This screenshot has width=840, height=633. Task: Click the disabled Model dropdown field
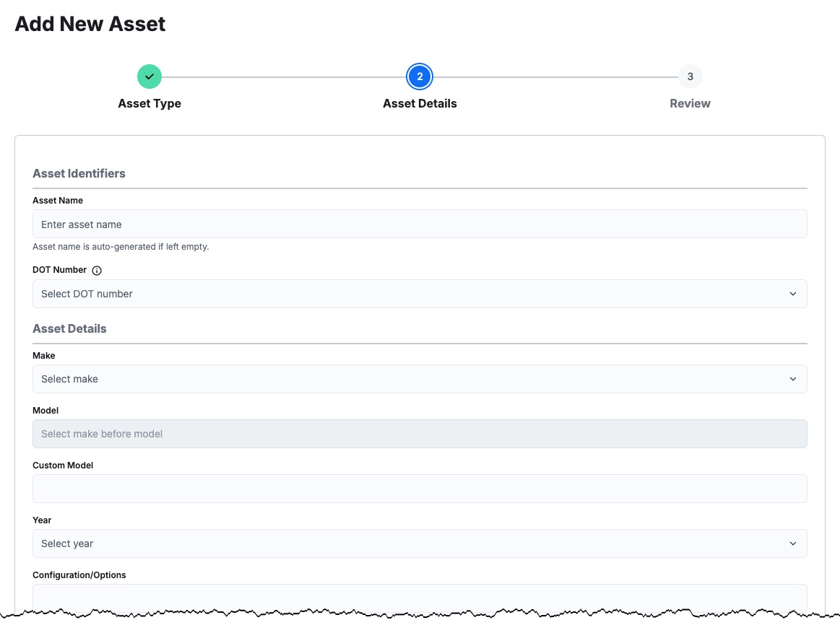pyautogui.click(x=420, y=434)
